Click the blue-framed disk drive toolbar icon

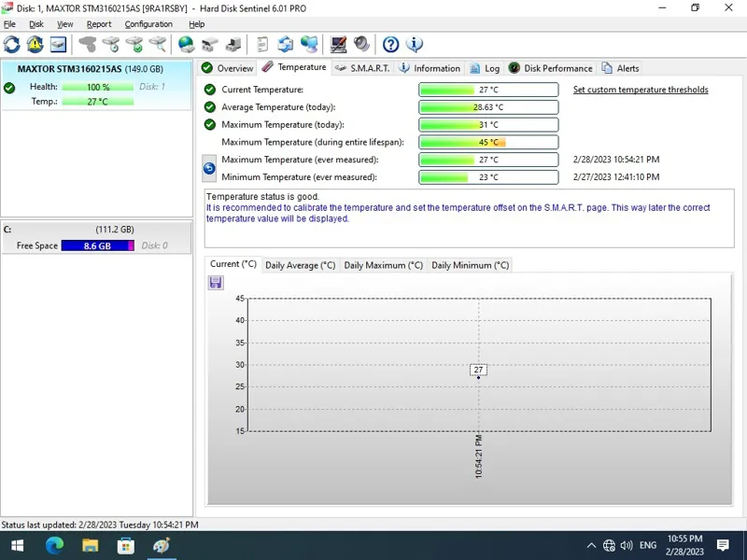point(58,44)
